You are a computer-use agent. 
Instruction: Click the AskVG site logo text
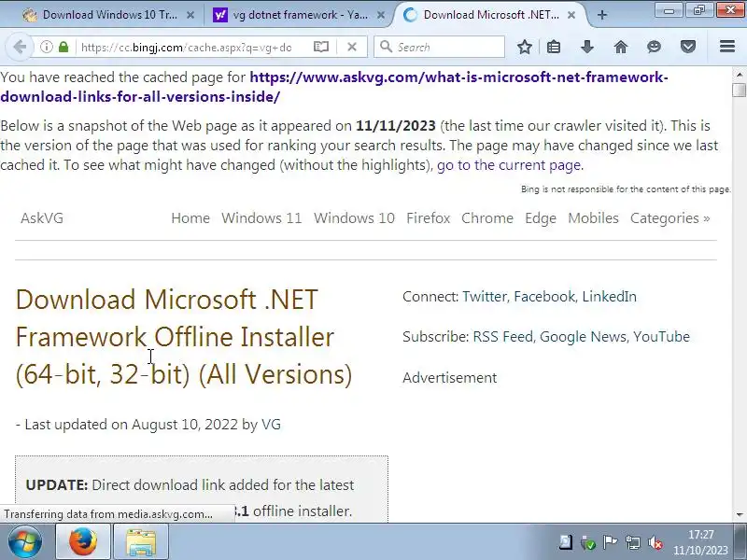click(x=42, y=218)
